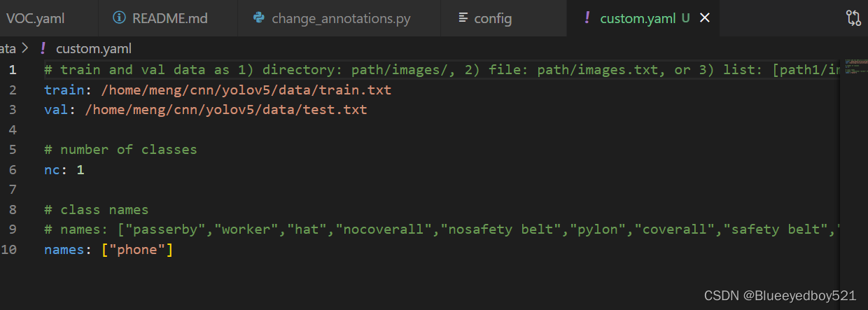
Task: Click the custom.yaml breadcrumb item
Action: [93, 48]
